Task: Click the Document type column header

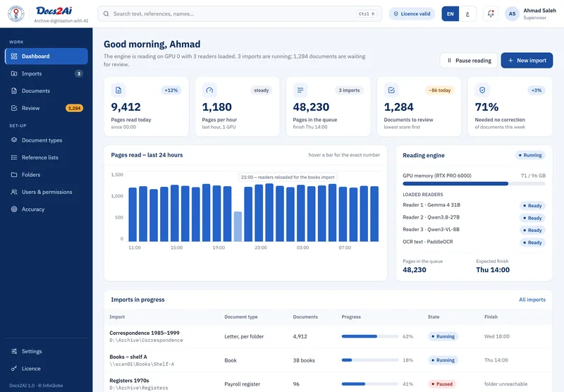Action: pyautogui.click(x=241, y=317)
